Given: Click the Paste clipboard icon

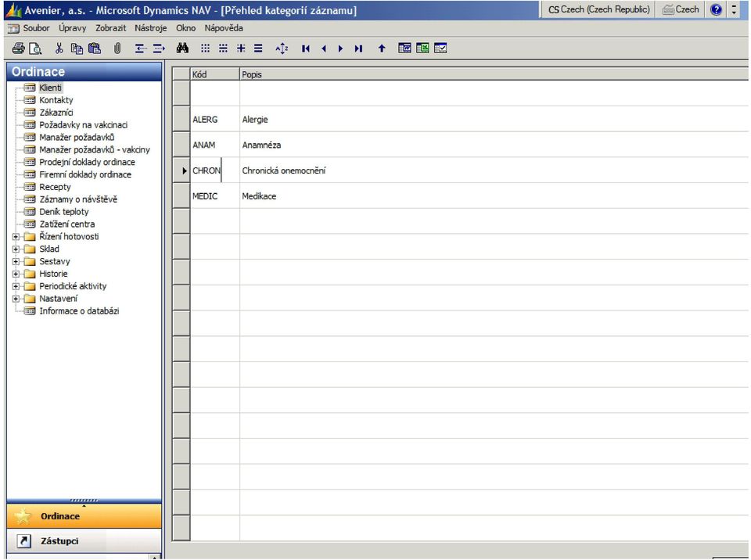Looking at the screenshot, I should (95, 48).
